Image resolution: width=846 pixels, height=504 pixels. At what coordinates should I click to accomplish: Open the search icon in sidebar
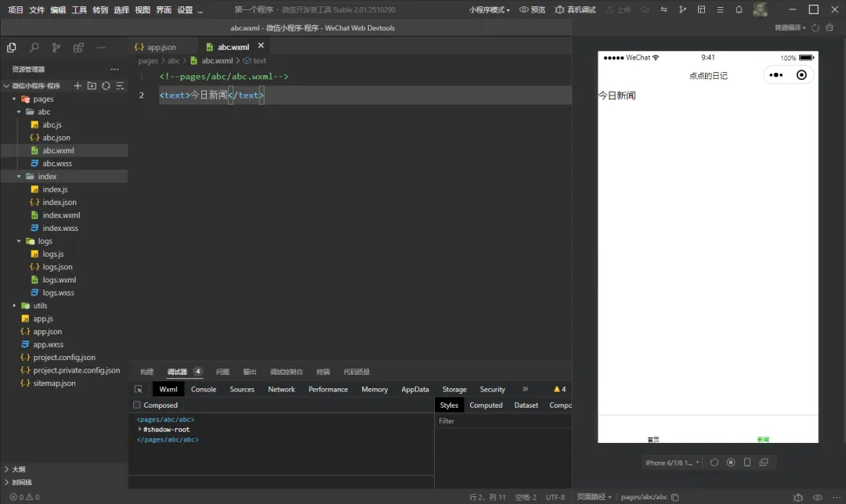point(34,48)
